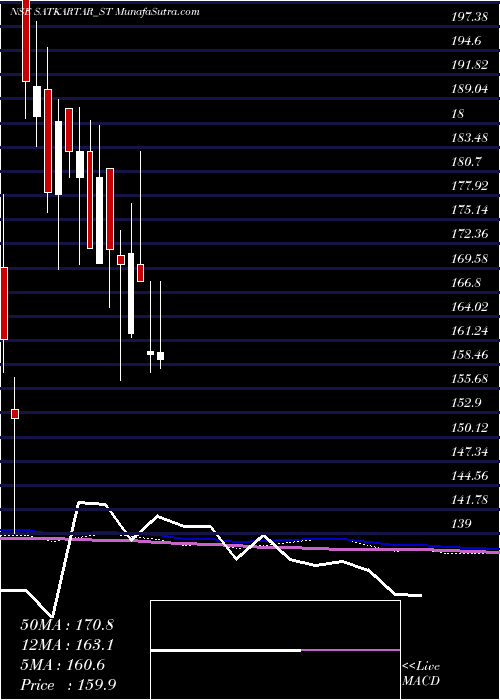Viewport: 500px width, 700px height.
Task: Click the 12MA : 163.1 readout
Action: [67, 645]
